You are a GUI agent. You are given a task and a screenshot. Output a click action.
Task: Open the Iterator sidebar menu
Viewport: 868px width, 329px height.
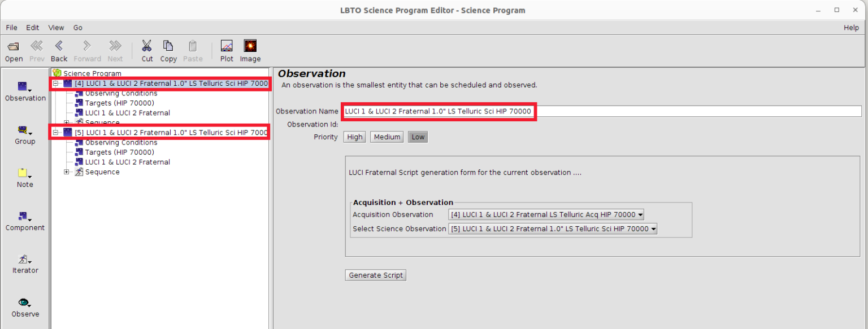[x=25, y=260]
